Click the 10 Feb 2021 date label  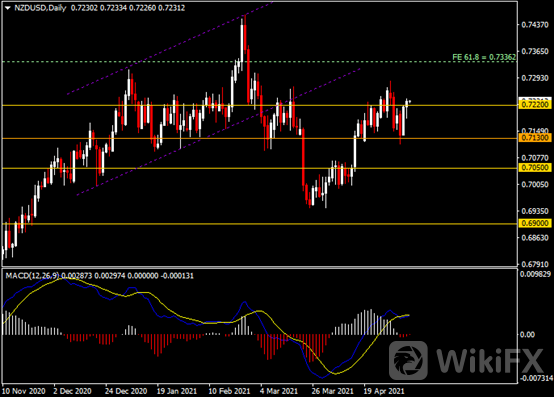coord(229,391)
